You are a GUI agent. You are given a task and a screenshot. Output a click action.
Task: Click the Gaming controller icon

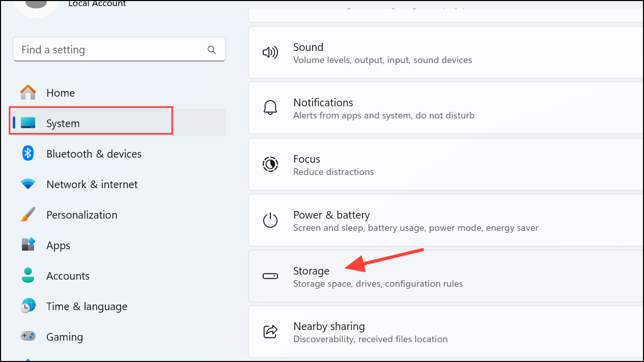point(28,337)
